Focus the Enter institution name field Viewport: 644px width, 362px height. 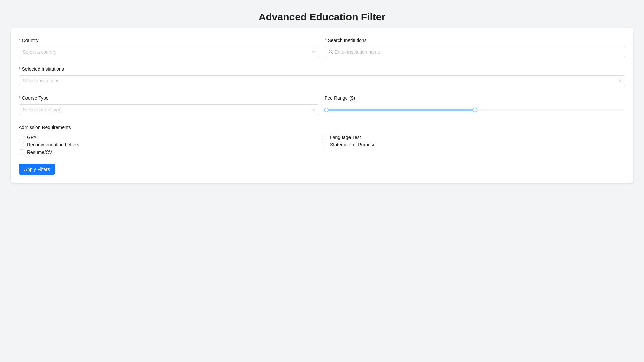click(x=476, y=52)
